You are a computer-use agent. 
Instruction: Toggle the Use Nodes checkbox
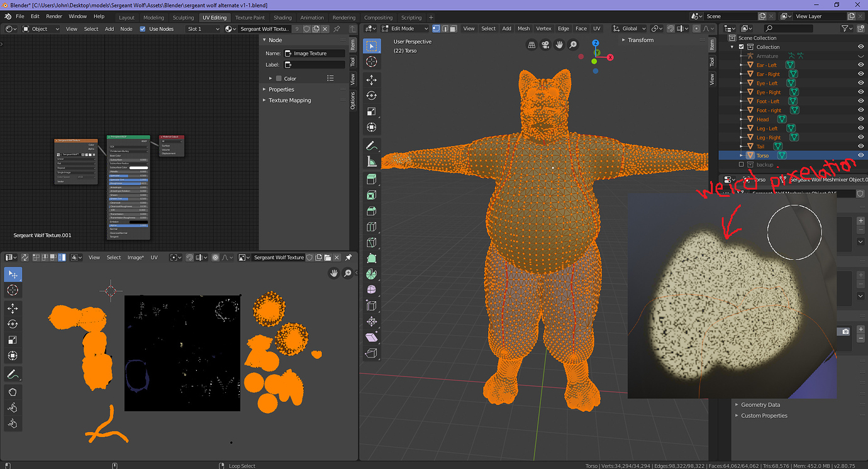[143, 29]
